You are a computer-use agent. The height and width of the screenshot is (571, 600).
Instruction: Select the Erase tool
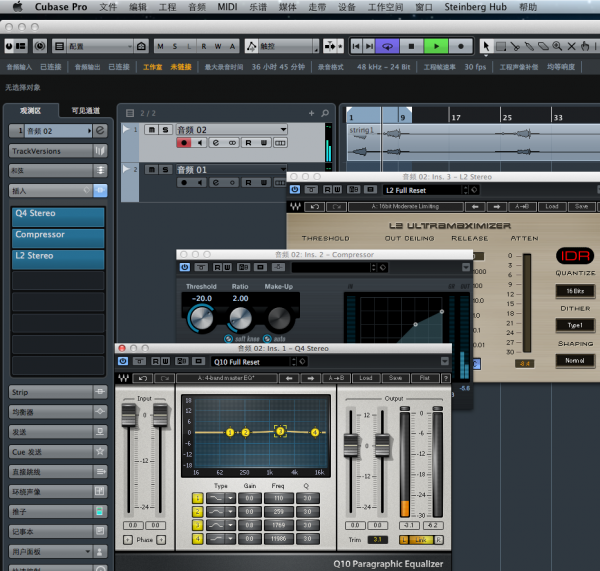tap(543, 47)
